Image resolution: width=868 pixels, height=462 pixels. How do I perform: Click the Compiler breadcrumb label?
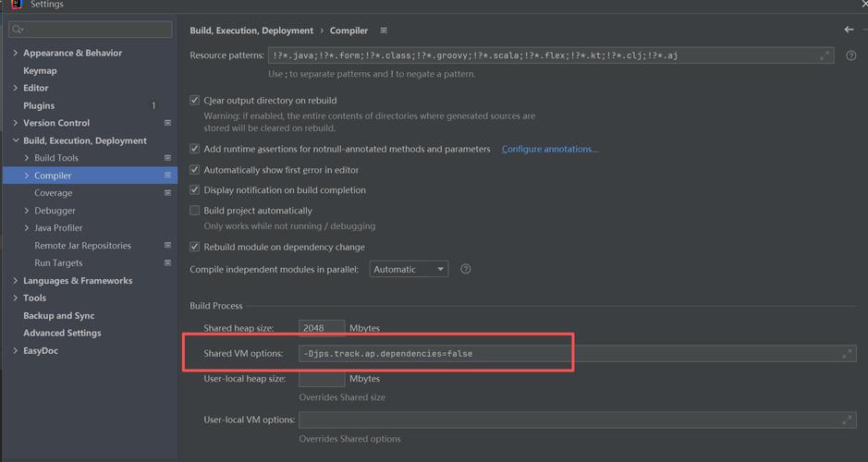coord(348,30)
